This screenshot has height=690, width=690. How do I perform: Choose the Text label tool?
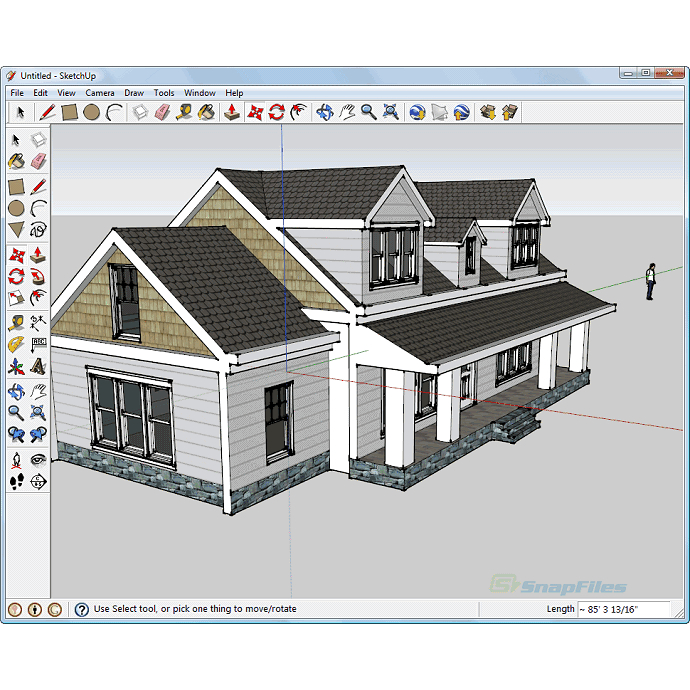(x=38, y=345)
